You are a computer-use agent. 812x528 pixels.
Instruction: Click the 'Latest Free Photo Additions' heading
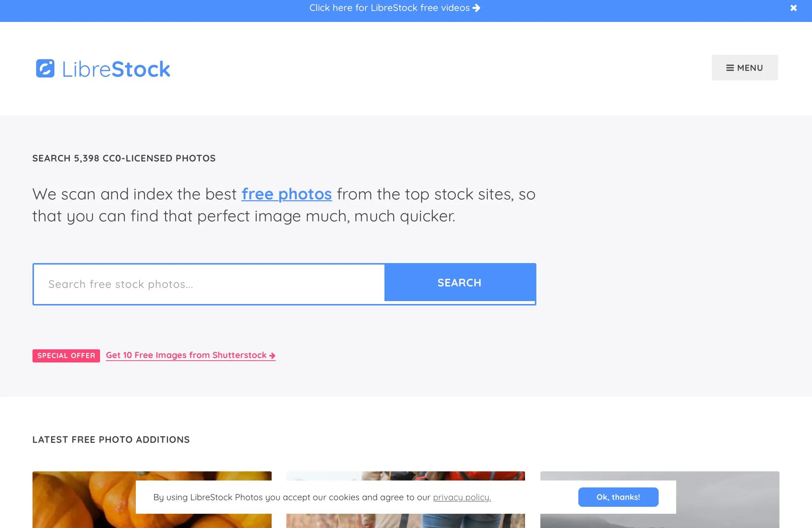[x=111, y=440]
